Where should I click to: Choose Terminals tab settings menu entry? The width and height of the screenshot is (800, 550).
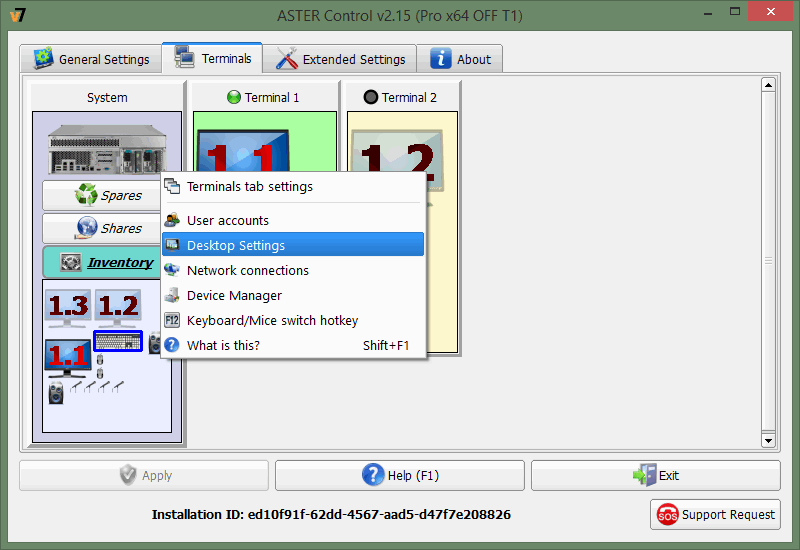coord(293,187)
